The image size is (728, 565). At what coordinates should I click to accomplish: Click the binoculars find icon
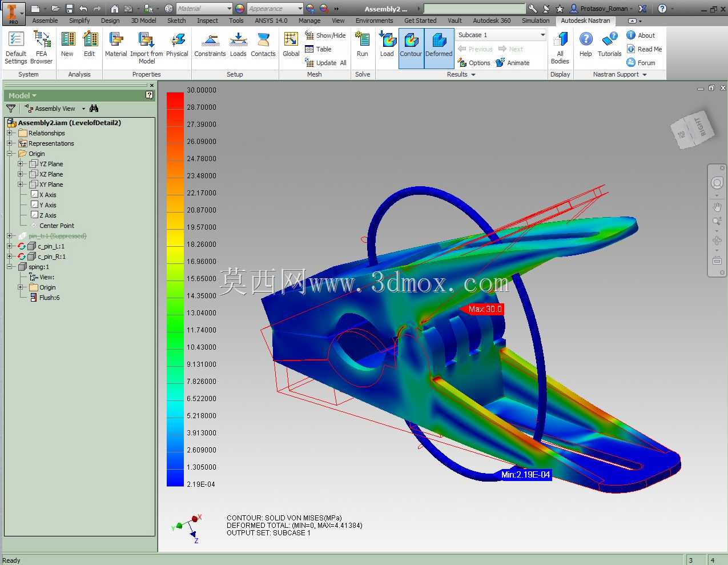[x=94, y=109]
